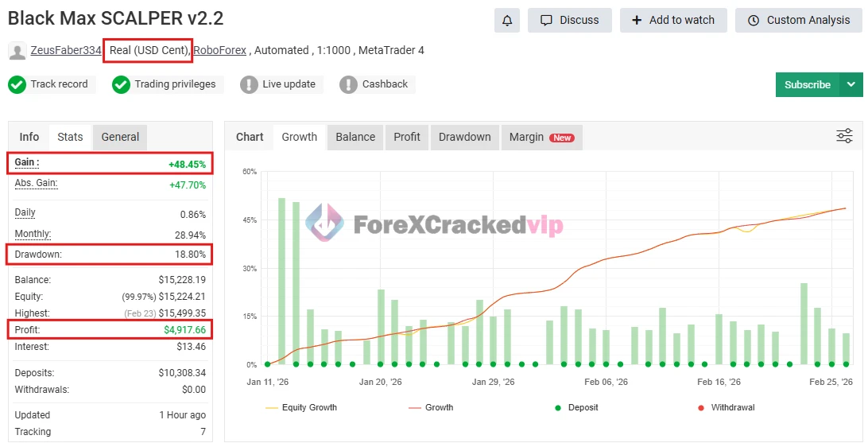Click the user avatar icon
Image resolution: width=868 pixels, height=447 pixels.
17,51
